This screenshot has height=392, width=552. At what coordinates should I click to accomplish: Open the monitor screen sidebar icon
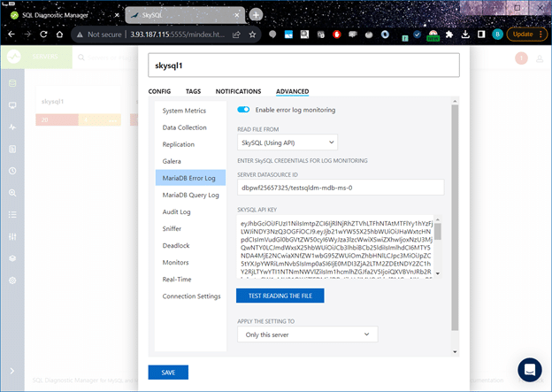[x=12, y=105]
